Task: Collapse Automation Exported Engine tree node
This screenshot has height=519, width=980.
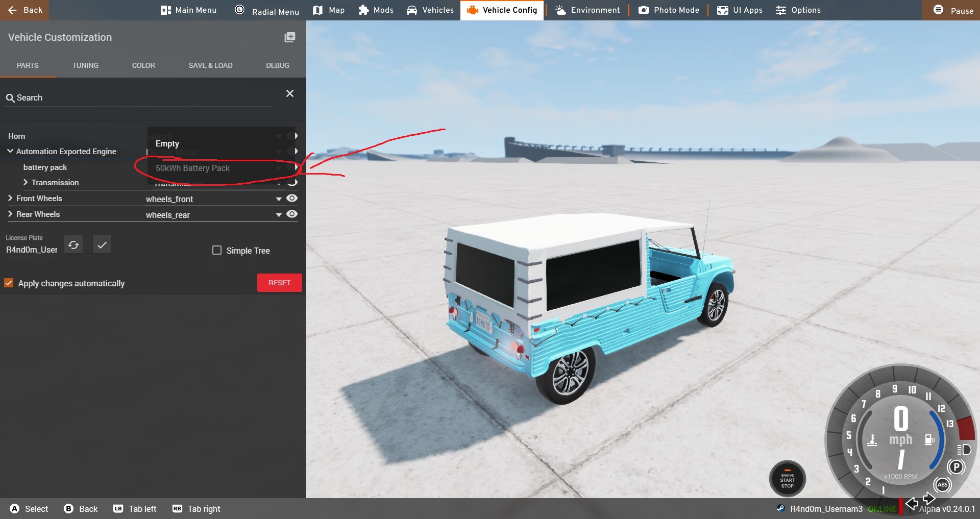Action: coord(10,151)
